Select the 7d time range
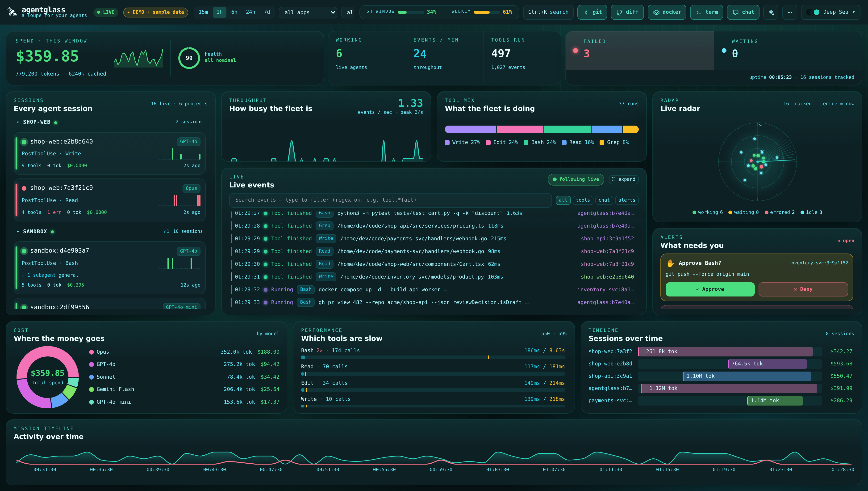The image size is (868, 491). click(267, 12)
